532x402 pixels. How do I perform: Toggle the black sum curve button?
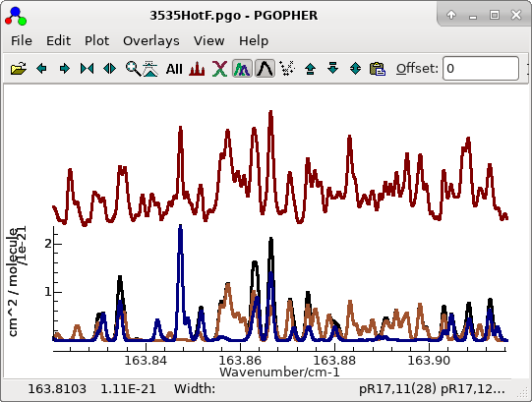point(265,69)
